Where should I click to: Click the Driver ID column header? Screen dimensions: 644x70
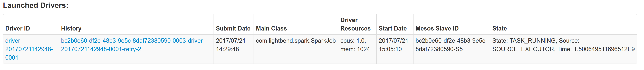point(17,28)
